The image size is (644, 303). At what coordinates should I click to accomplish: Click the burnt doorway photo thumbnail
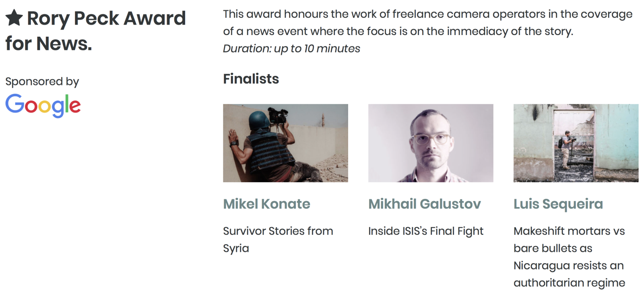click(x=576, y=143)
